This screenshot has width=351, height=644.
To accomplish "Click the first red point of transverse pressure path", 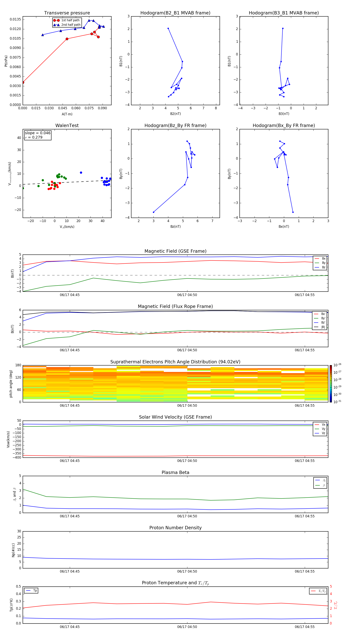I will pyautogui.click(x=23, y=83).
